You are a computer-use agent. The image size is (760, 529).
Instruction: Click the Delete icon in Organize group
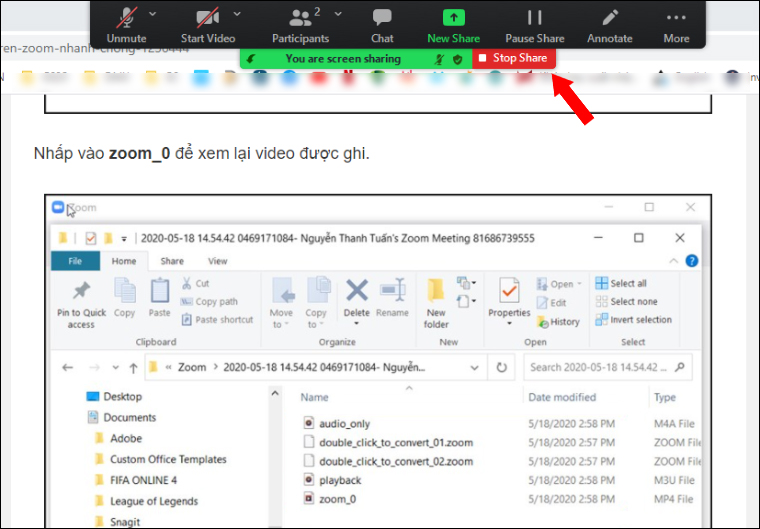[357, 290]
